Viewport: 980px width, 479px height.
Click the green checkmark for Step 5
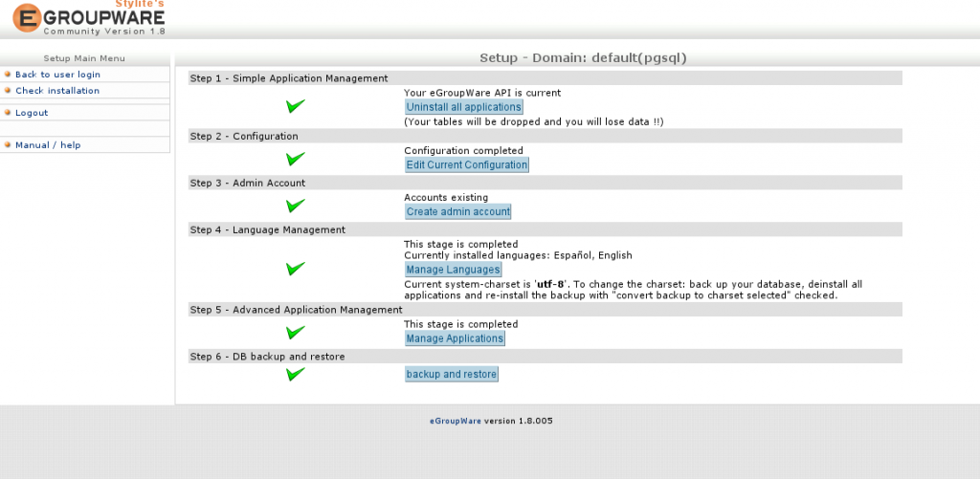pyautogui.click(x=296, y=332)
